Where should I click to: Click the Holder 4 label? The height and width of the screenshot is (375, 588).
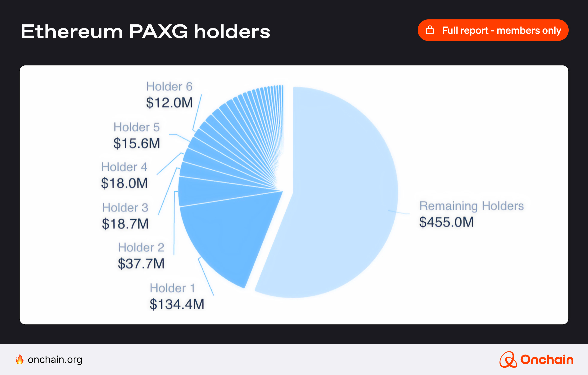(124, 167)
